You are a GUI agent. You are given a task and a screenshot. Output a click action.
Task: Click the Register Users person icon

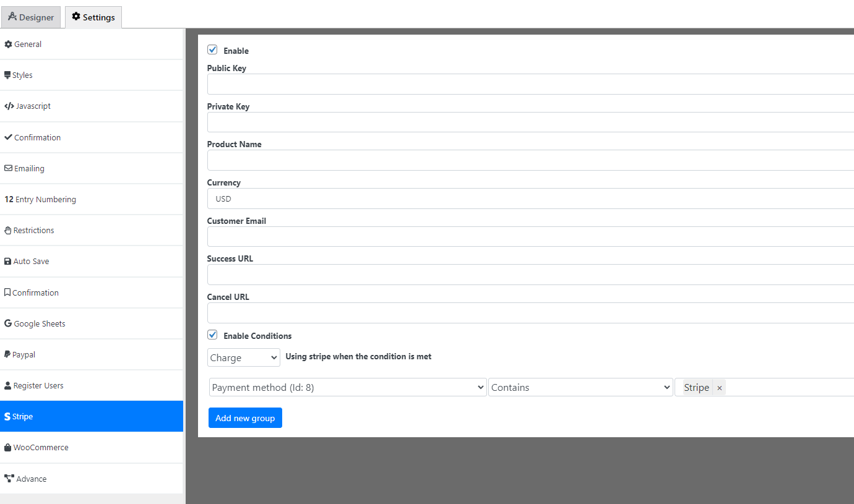pos(8,385)
